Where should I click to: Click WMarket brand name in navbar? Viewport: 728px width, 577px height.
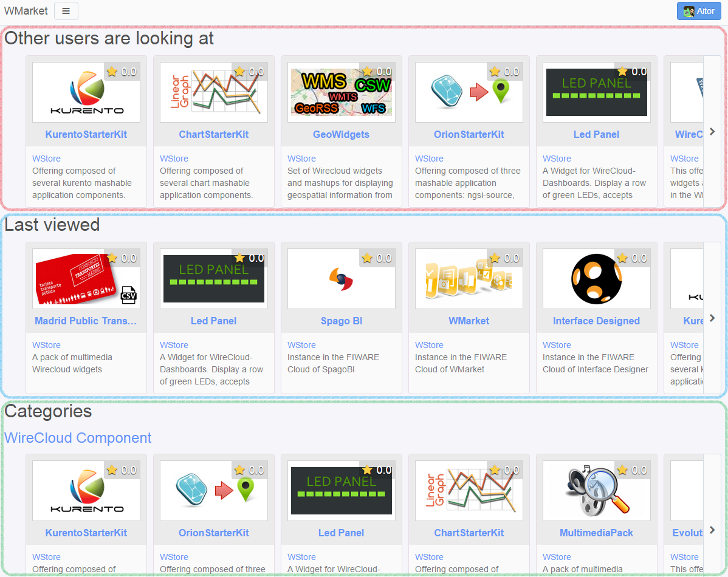pos(26,11)
